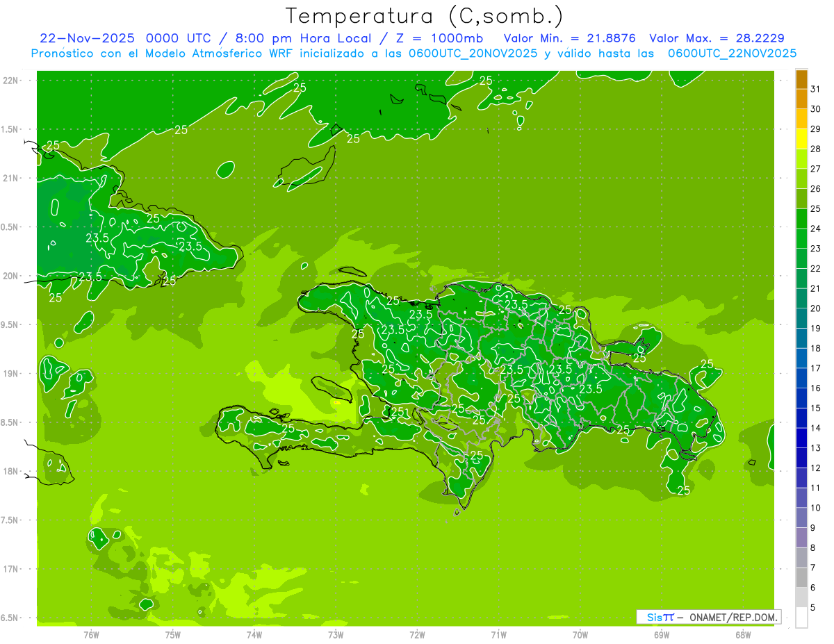Image resolution: width=834 pixels, height=644 pixels.
Task: Click the '70W' longitude axis label
Action: click(x=580, y=635)
